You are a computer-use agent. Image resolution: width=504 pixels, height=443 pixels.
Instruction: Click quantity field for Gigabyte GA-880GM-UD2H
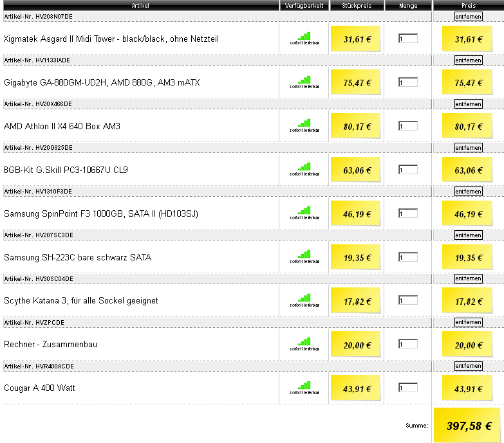coord(408,82)
